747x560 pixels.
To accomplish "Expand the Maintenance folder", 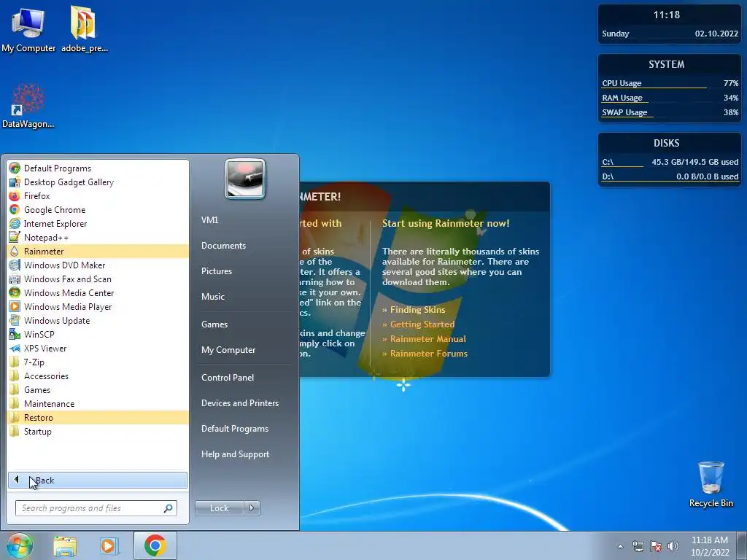I will click(x=98, y=403).
